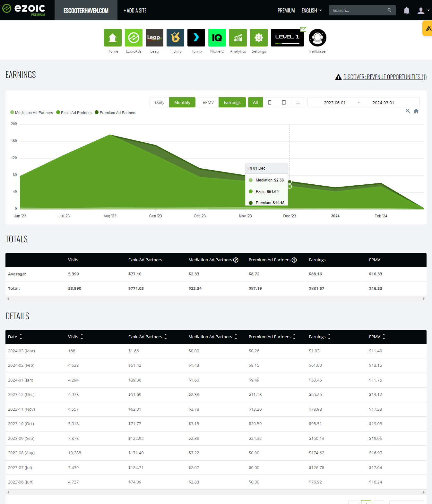The image size is (432, 504).
Task: Open the EzoicAds icon
Action: coord(134,38)
